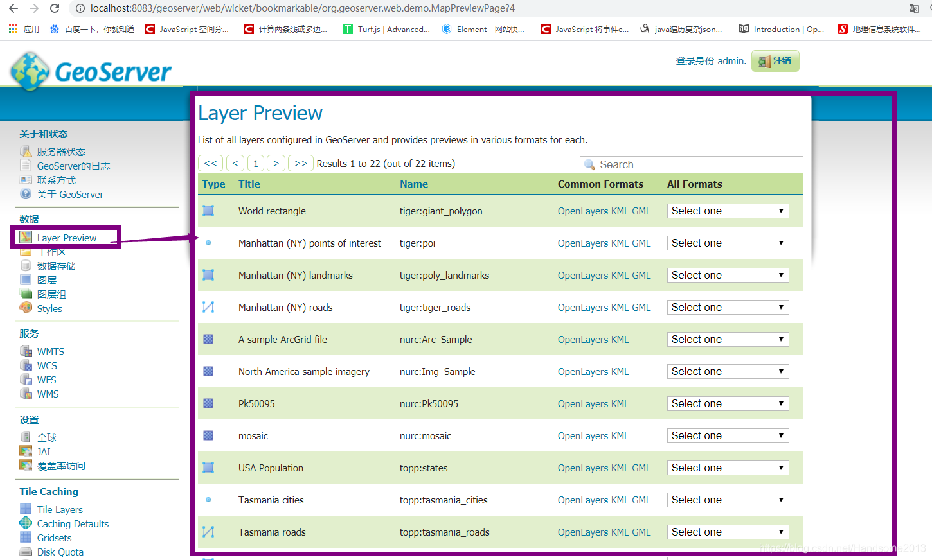The height and width of the screenshot is (560, 932).
Task: Open format dropdown for tiger:poi
Action: pos(728,243)
